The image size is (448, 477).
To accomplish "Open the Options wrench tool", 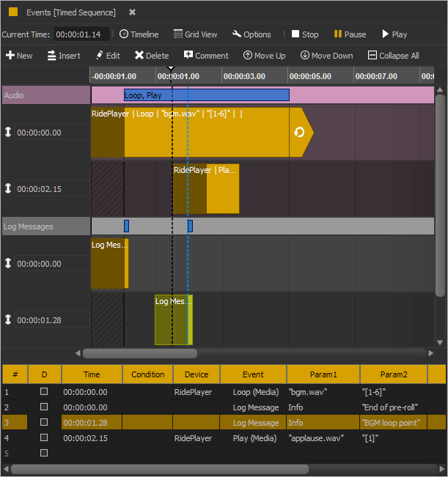I will (237, 34).
